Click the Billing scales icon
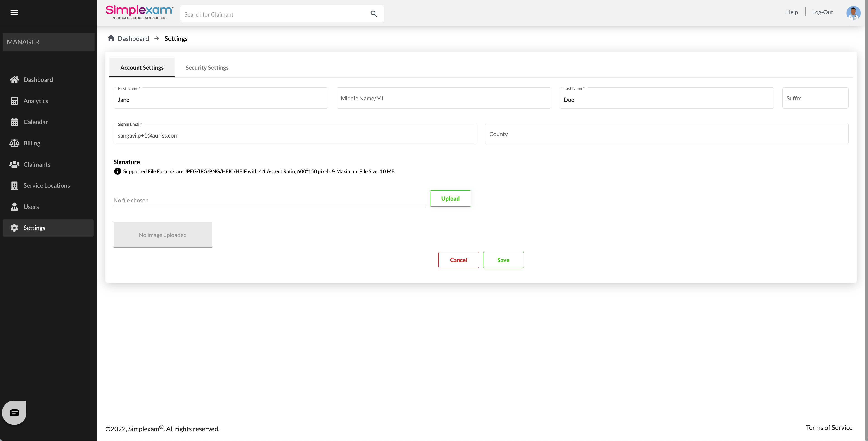 (x=14, y=143)
